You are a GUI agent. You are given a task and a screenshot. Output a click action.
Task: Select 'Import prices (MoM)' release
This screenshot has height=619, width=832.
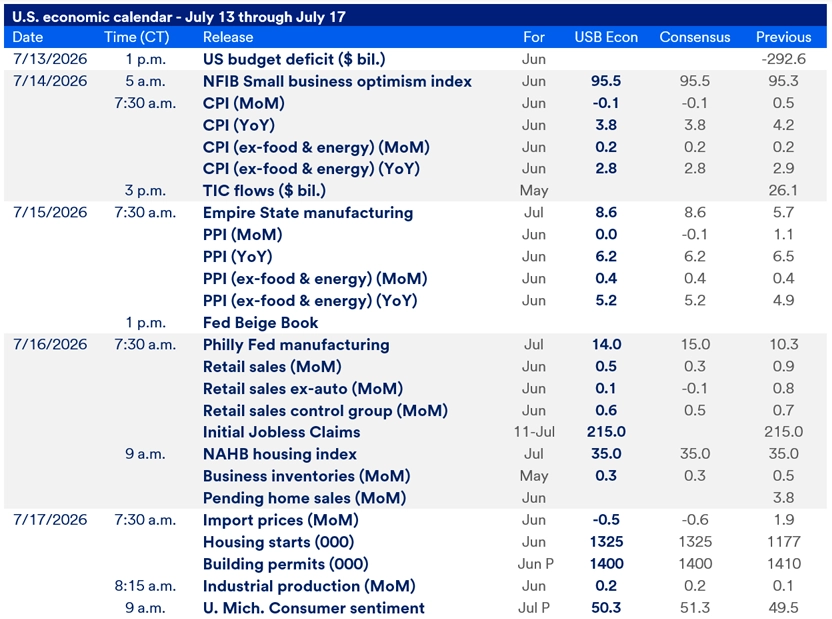(x=281, y=520)
